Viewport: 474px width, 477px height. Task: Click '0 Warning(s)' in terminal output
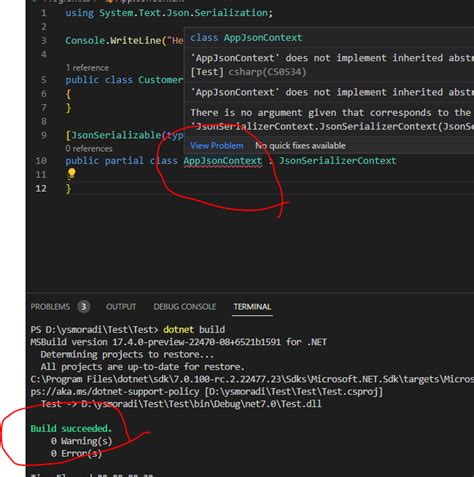click(81, 441)
